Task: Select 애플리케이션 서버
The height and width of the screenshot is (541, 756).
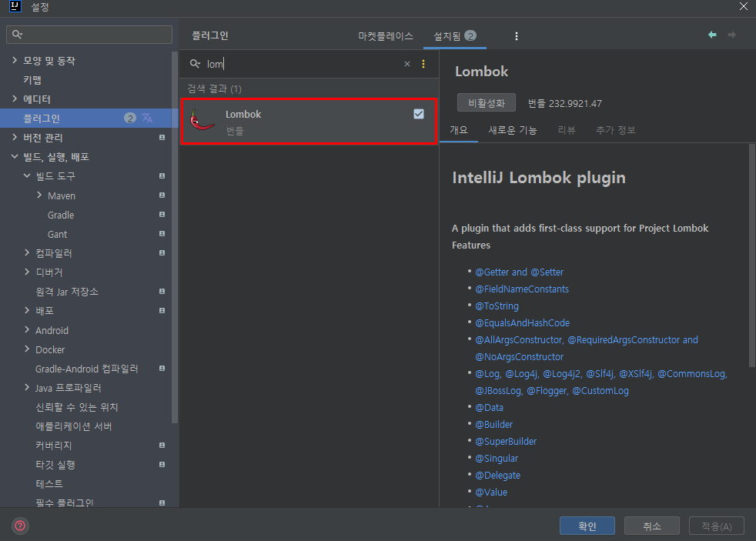Action: pyautogui.click(x=74, y=426)
